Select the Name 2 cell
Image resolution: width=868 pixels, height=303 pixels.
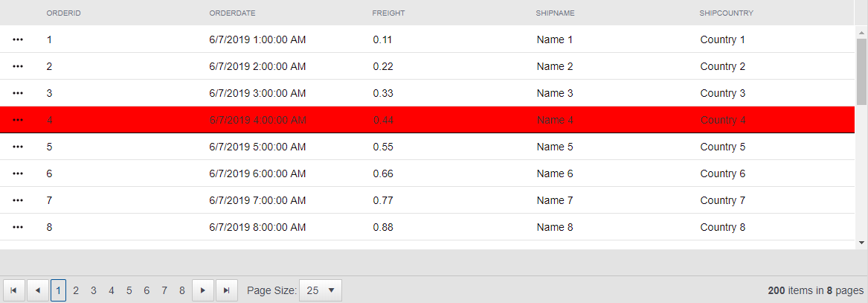click(555, 66)
